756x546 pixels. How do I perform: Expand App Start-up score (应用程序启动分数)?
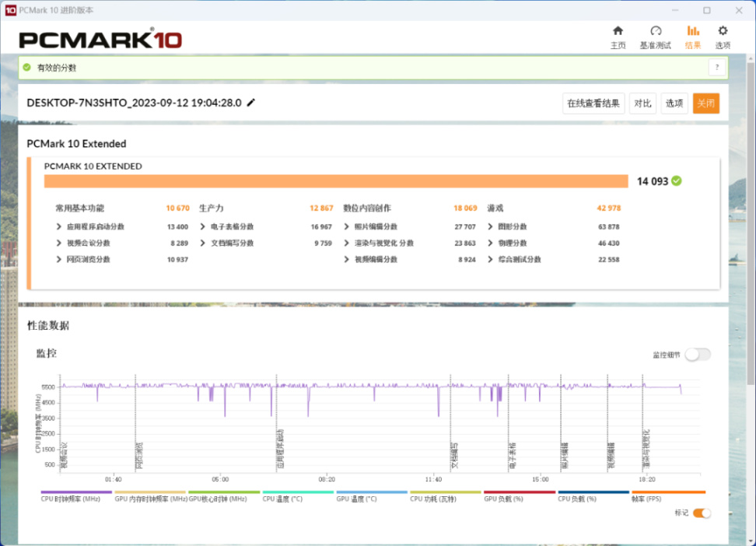[x=59, y=226]
